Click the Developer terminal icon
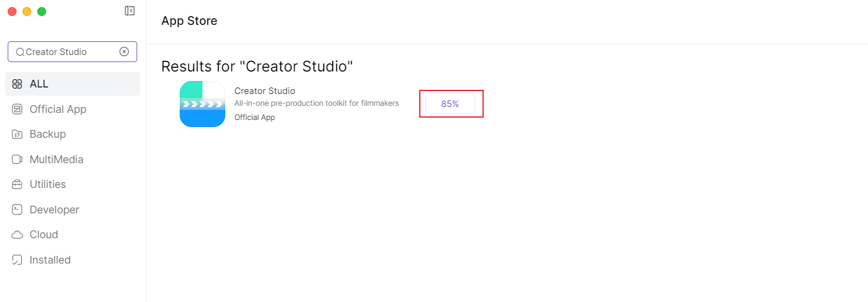This screenshot has height=302, width=868. (17, 210)
